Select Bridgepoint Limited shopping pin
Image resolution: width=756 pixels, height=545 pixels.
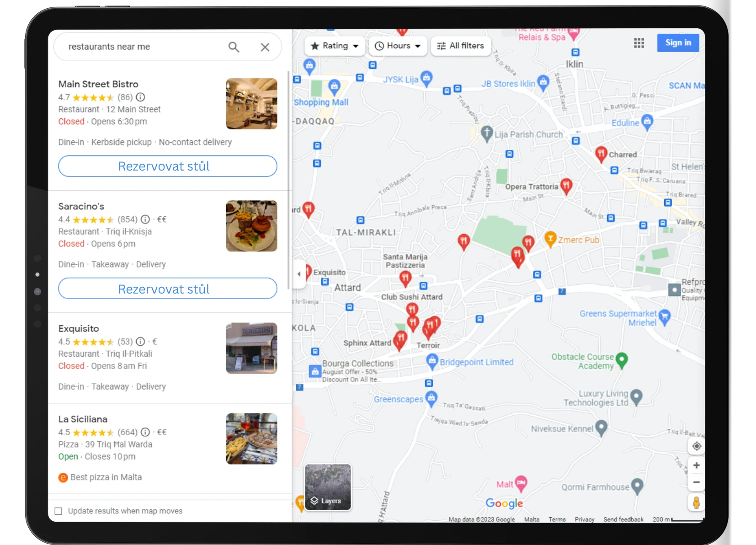pyautogui.click(x=432, y=361)
